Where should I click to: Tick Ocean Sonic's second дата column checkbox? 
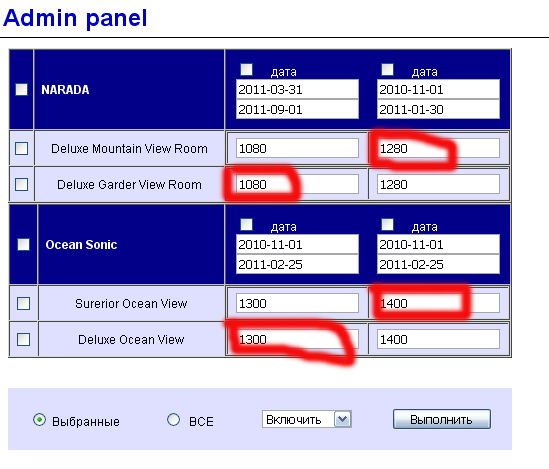(387, 224)
